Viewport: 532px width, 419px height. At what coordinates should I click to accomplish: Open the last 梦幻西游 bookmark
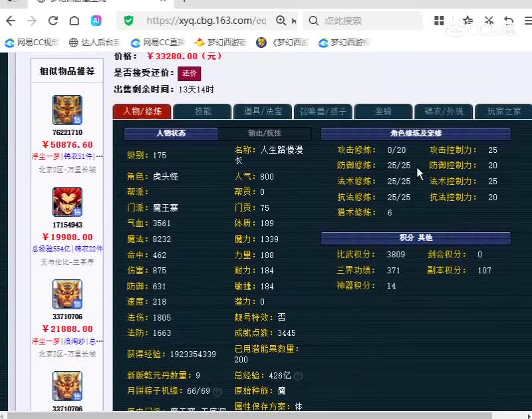(x=344, y=43)
